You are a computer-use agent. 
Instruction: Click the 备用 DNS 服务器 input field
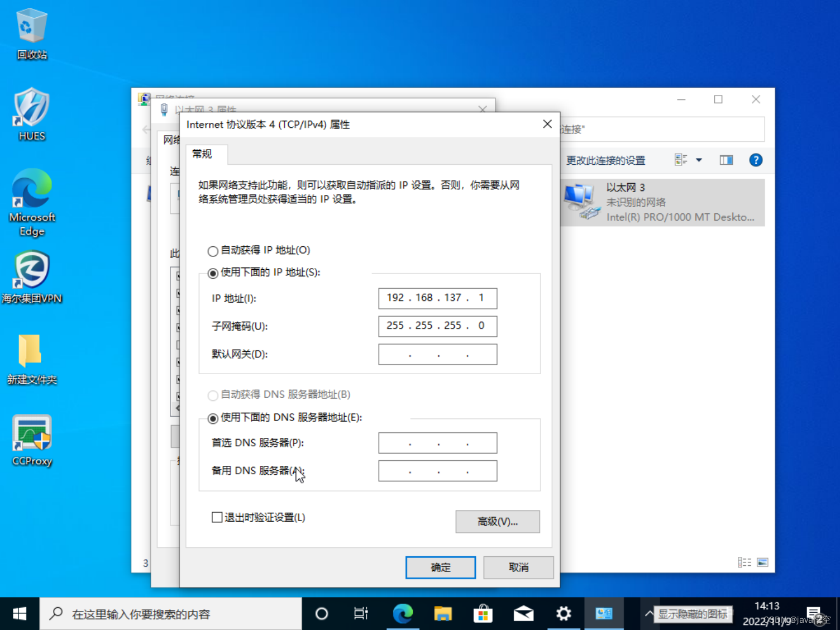(x=438, y=471)
